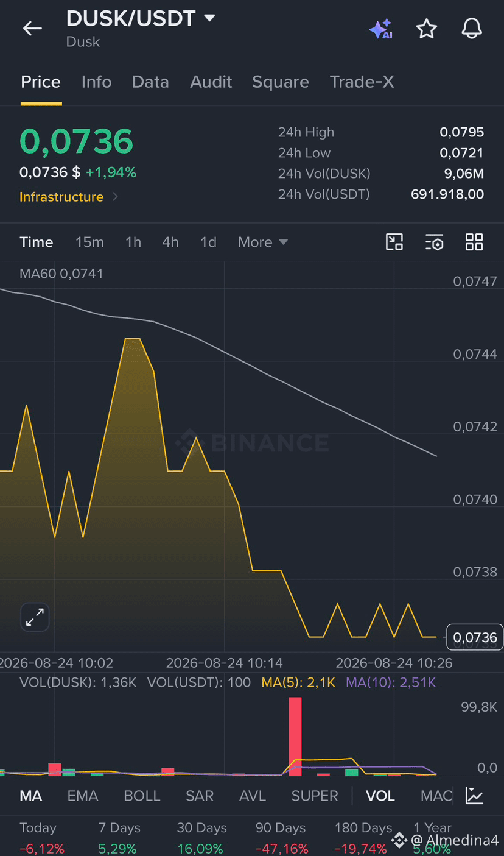Viewport: 504px width, 856px height.
Task: Click the 24h High value 0,0795
Action: click(462, 132)
